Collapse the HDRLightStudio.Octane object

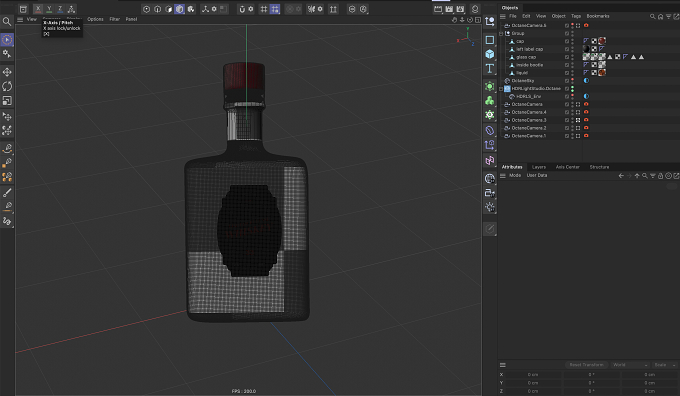501,88
